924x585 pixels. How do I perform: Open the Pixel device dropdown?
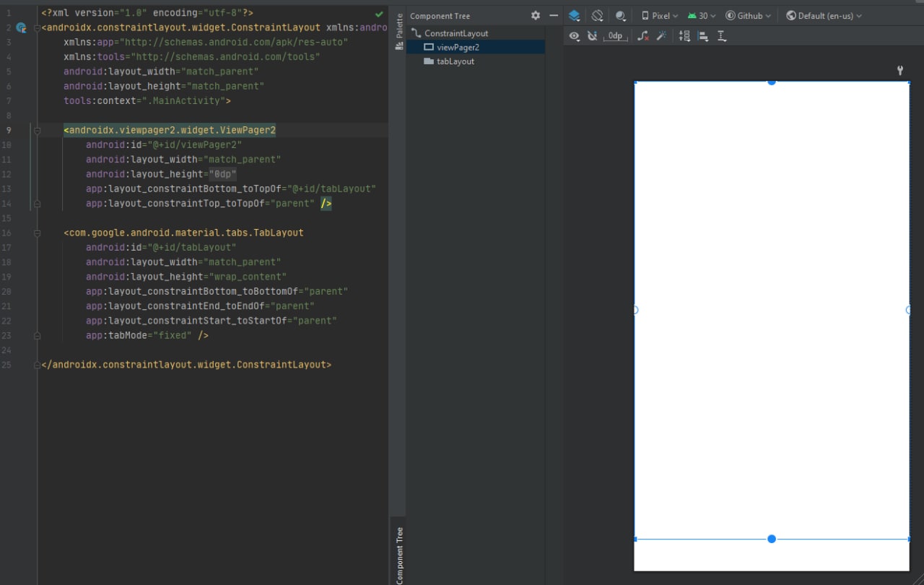pos(660,15)
